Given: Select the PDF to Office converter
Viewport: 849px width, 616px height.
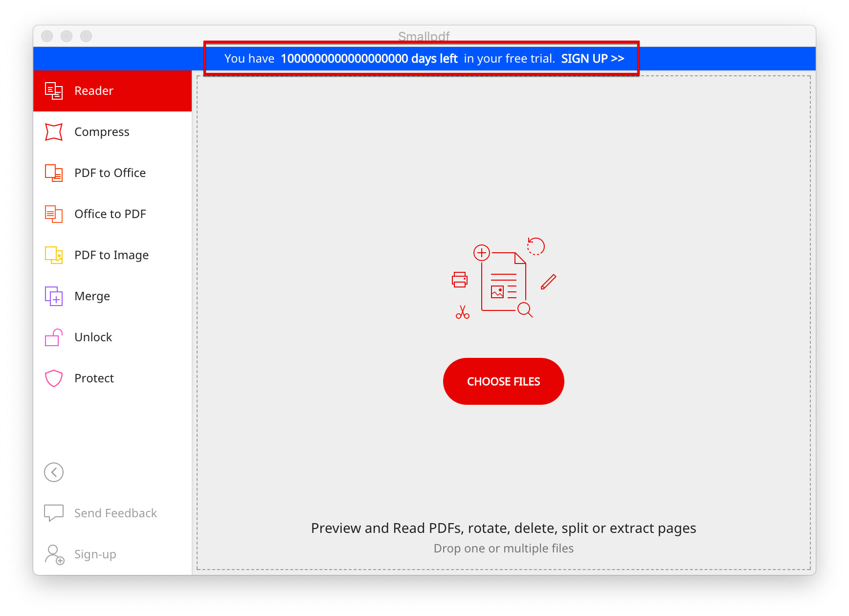Looking at the screenshot, I should tap(110, 173).
